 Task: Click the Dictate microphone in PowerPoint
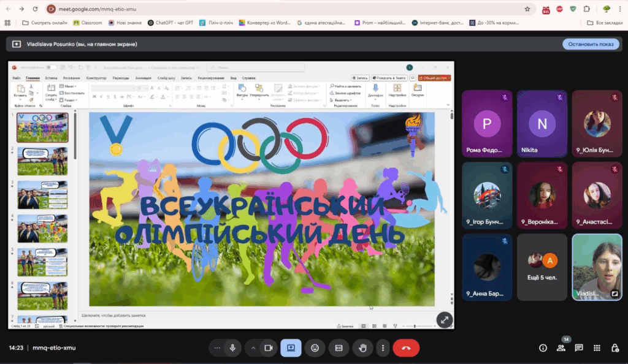click(375, 91)
